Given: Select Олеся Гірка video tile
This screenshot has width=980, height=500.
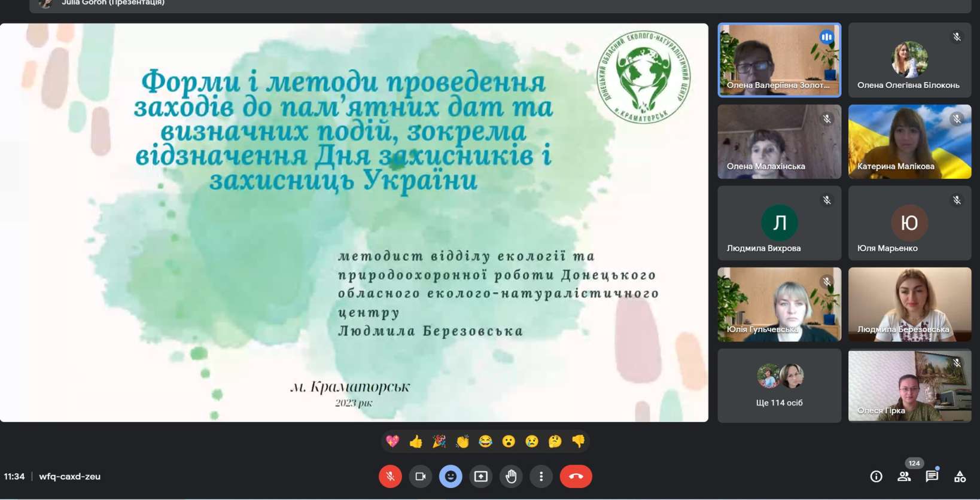Looking at the screenshot, I should click(x=910, y=386).
